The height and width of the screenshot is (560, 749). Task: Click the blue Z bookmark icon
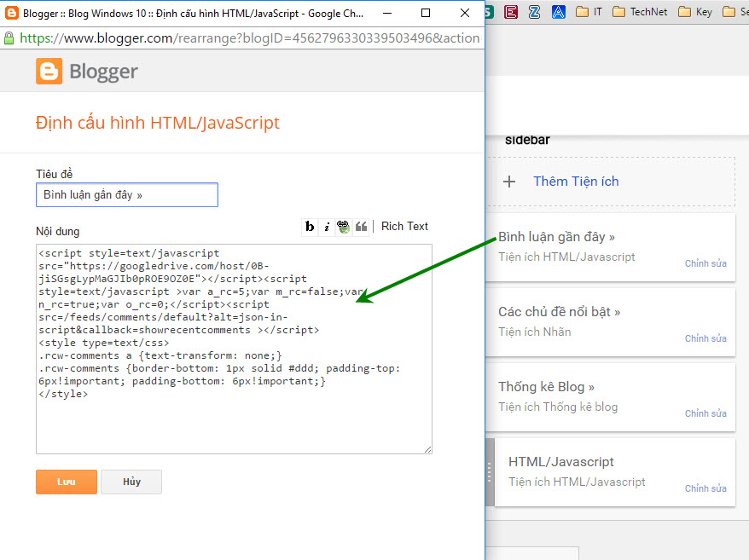pyautogui.click(x=535, y=12)
